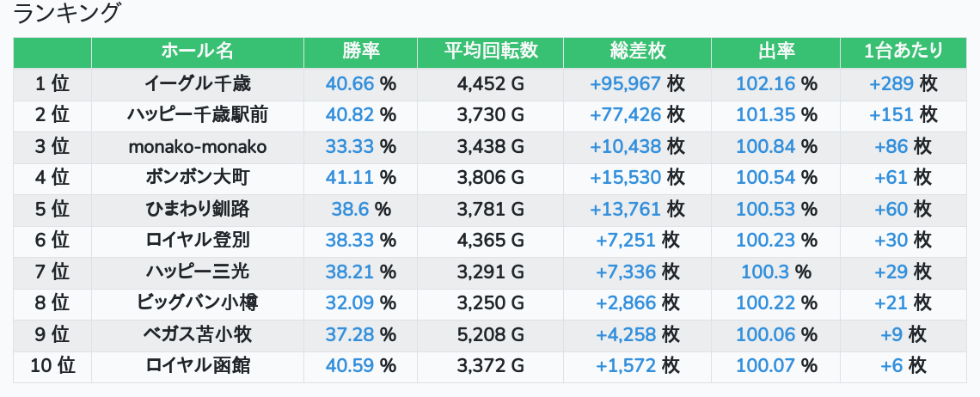
Task: Open the イーグル千歳 hall entry
Action: coord(197,83)
